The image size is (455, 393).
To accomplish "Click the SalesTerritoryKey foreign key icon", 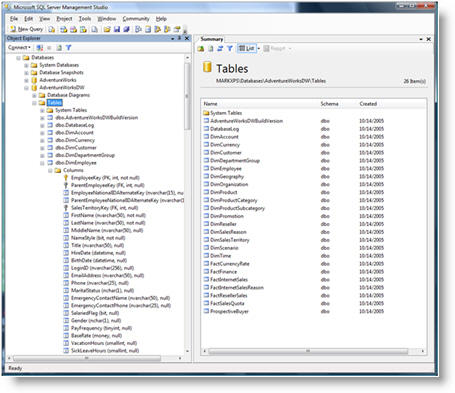I will point(66,208).
